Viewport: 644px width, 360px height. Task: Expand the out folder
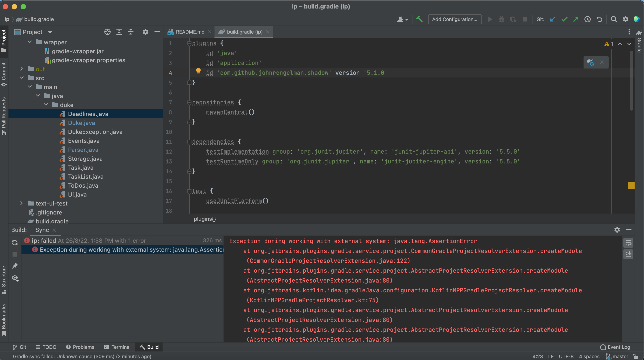[x=22, y=69]
